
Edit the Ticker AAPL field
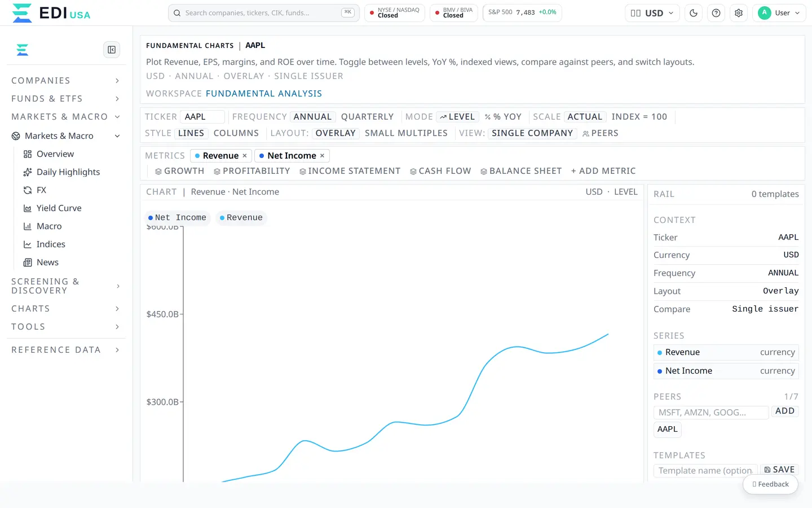pos(202,117)
